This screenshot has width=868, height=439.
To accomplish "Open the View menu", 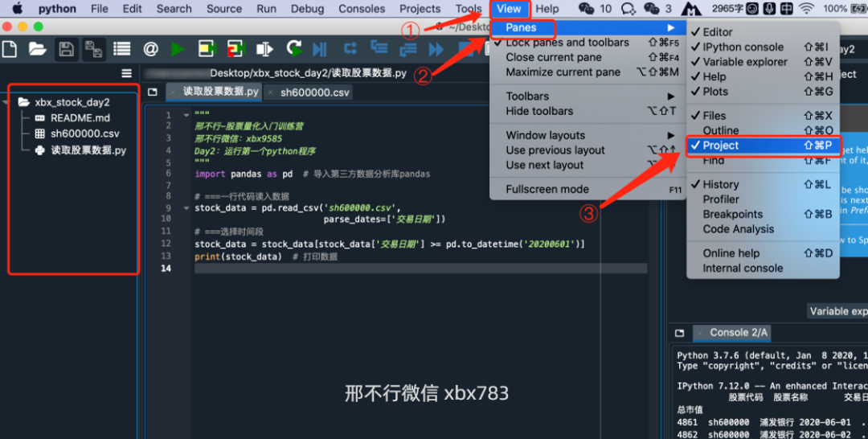I will click(x=509, y=8).
